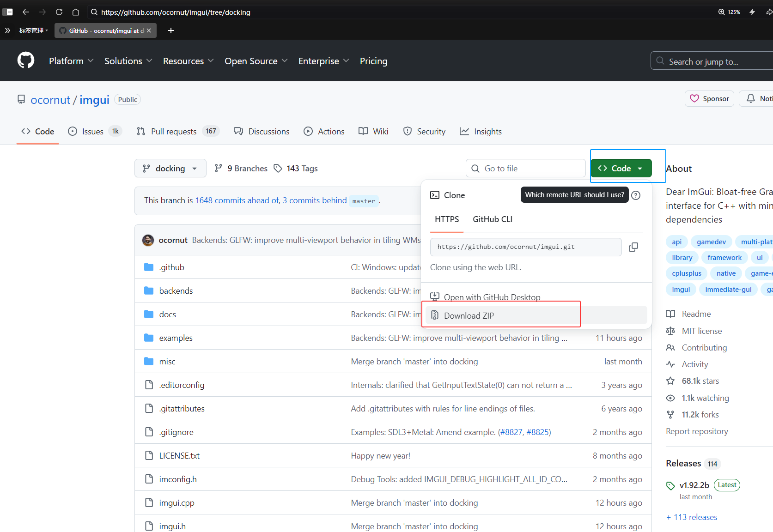Close the GitHub ocornut/imgui tab

pyautogui.click(x=149, y=30)
